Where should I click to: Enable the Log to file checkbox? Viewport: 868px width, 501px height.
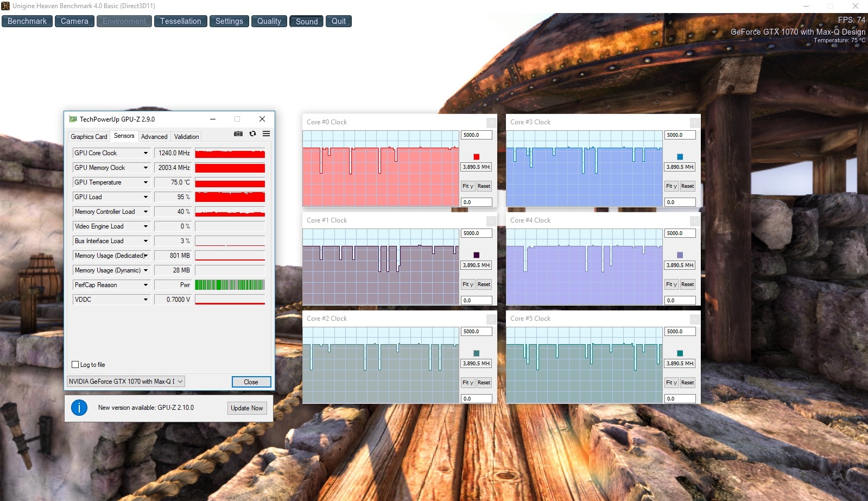(x=75, y=365)
